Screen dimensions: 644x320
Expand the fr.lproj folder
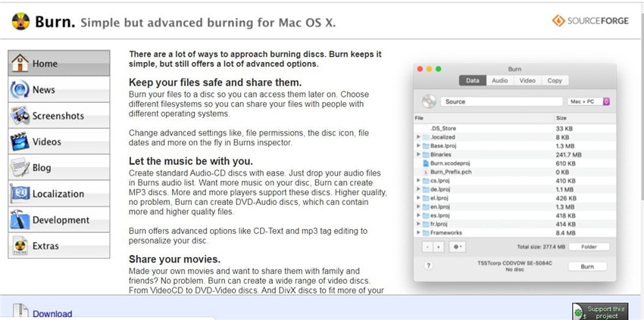(x=418, y=224)
